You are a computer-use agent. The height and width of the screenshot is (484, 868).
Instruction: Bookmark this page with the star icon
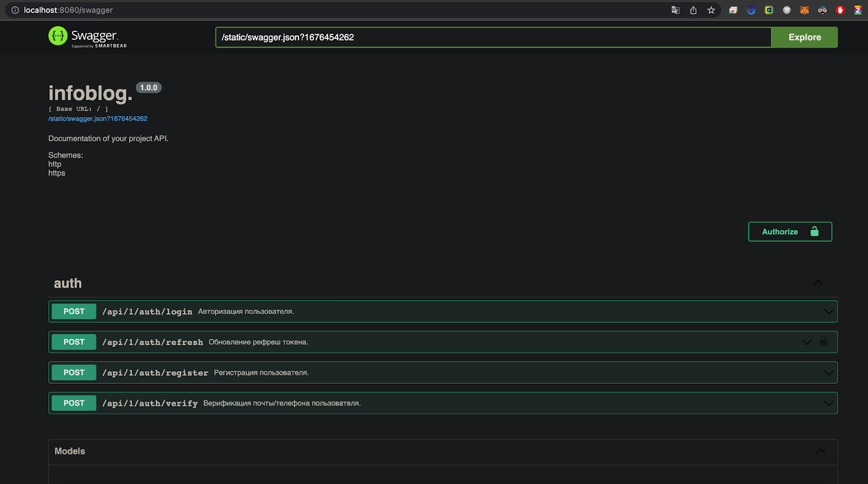[x=711, y=10]
